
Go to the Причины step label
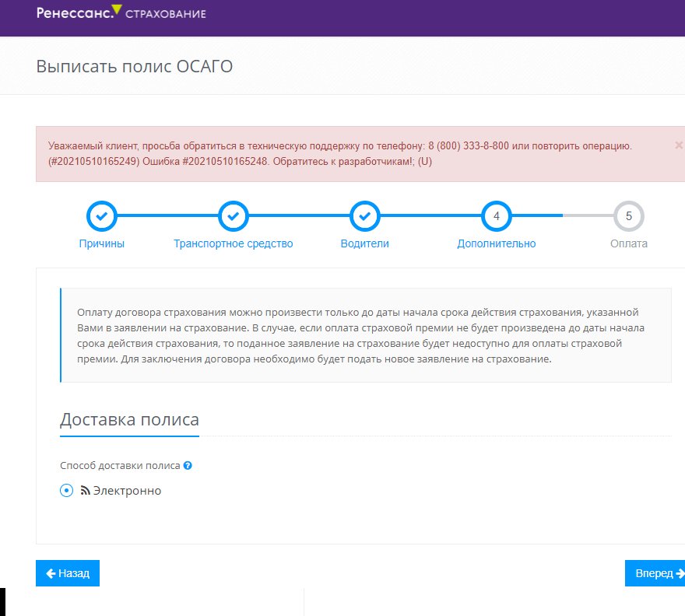(102, 243)
